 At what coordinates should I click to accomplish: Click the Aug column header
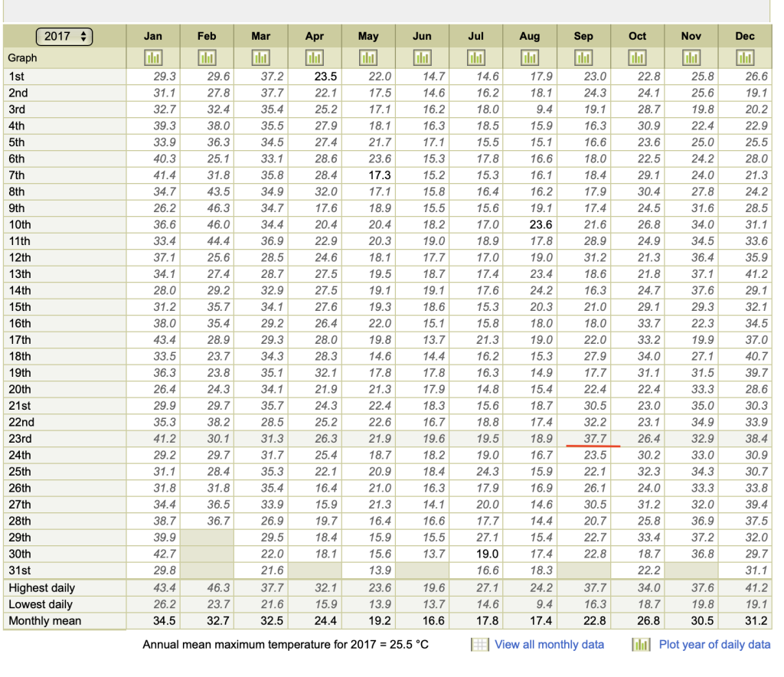[x=529, y=36]
